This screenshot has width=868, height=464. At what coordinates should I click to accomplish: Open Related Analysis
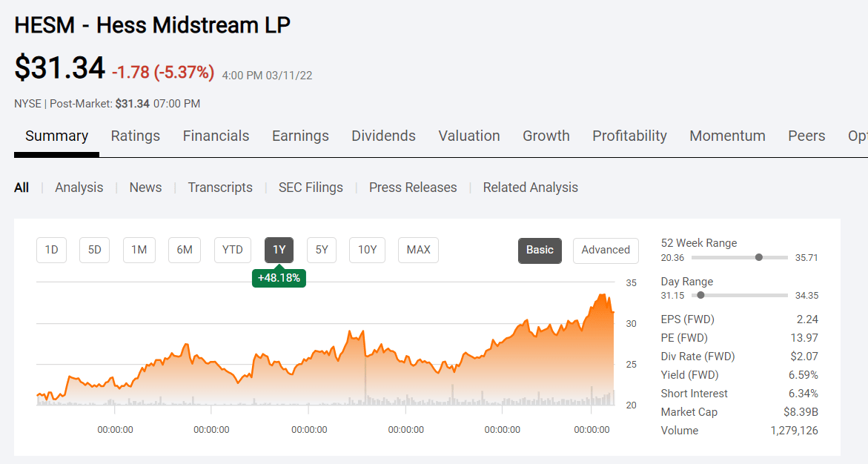[x=530, y=188]
